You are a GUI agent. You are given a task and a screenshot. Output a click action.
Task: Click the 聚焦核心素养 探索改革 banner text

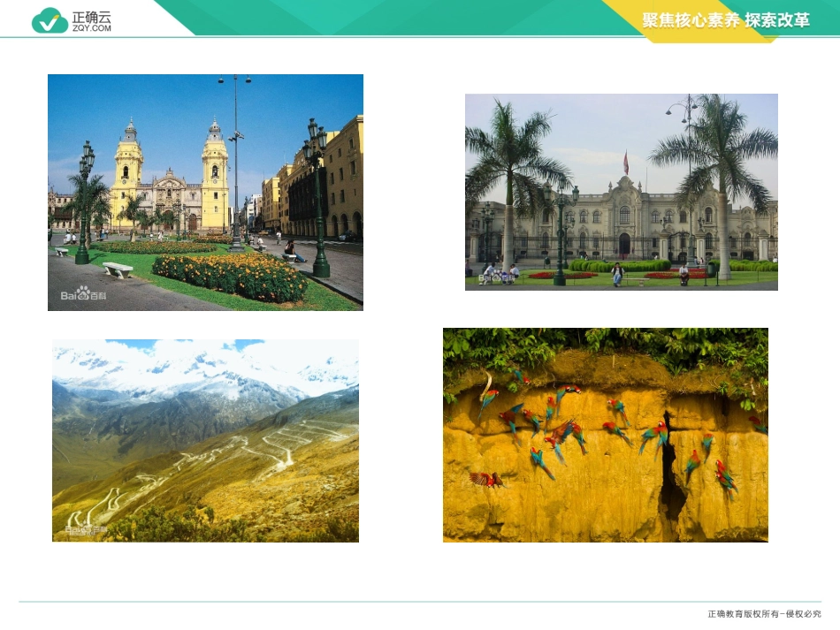tap(725, 20)
